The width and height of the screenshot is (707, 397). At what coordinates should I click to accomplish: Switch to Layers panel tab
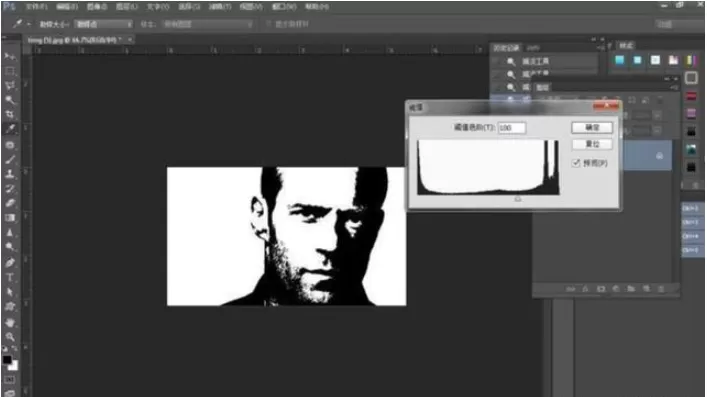pyautogui.click(x=542, y=87)
